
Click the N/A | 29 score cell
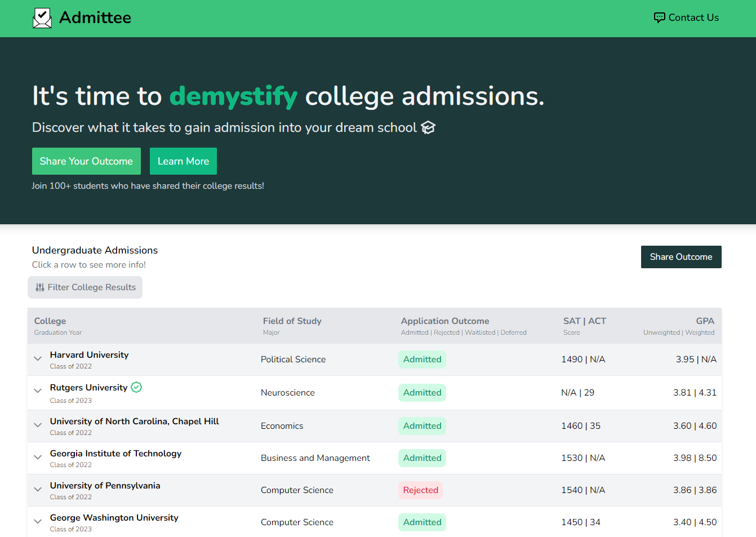[577, 393]
